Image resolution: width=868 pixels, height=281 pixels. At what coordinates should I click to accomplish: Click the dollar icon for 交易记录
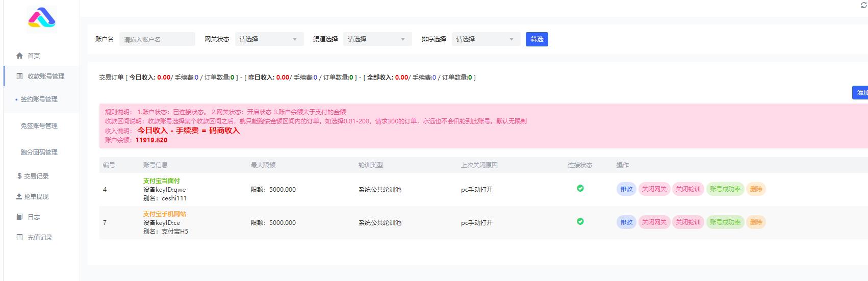(19, 176)
